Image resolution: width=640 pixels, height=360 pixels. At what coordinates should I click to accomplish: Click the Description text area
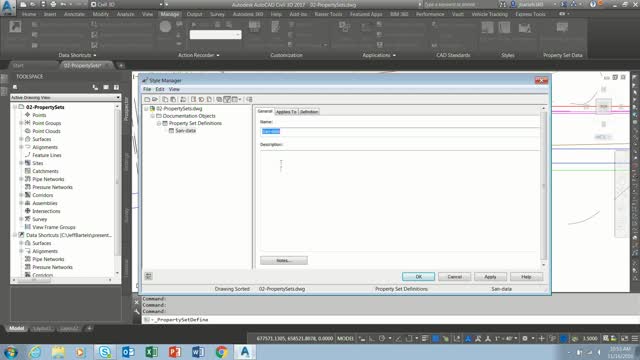click(400, 201)
